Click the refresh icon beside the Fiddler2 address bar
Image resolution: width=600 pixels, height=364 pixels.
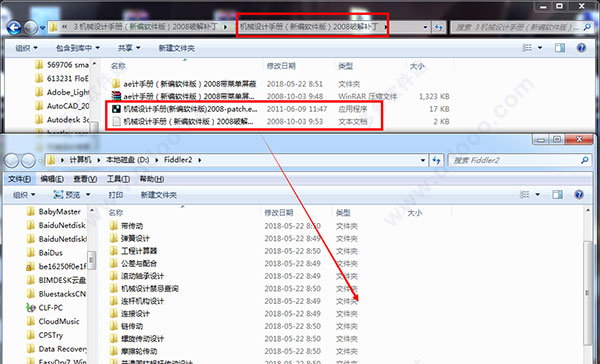click(437, 160)
